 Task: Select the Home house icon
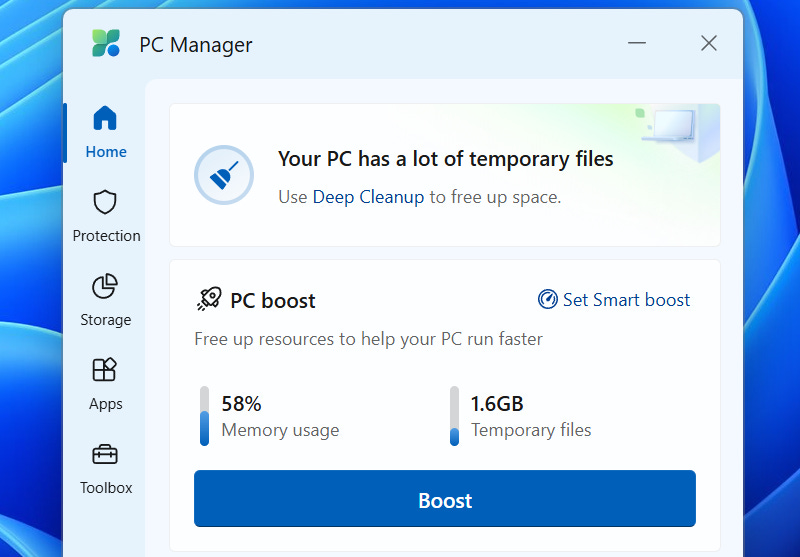[105, 118]
